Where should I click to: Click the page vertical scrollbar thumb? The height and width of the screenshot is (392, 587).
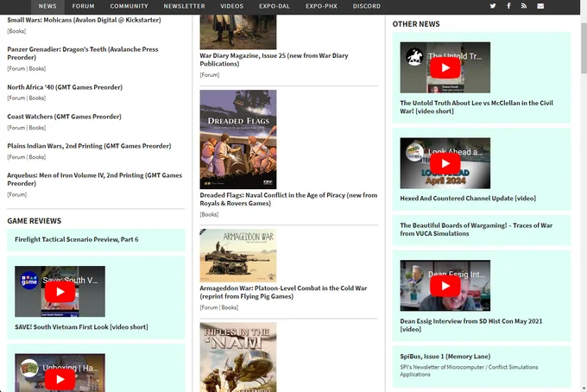[584, 48]
